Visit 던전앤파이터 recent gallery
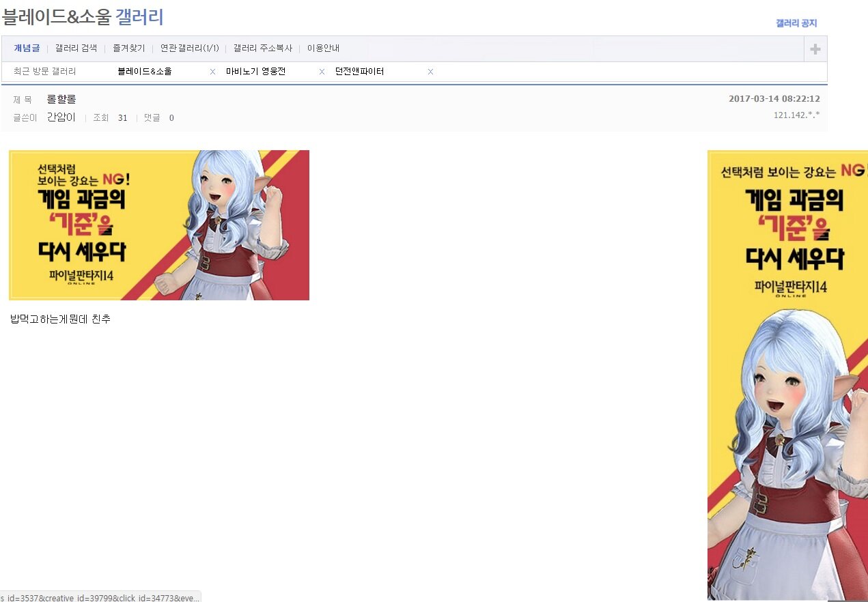The image size is (868, 602). click(x=359, y=72)
